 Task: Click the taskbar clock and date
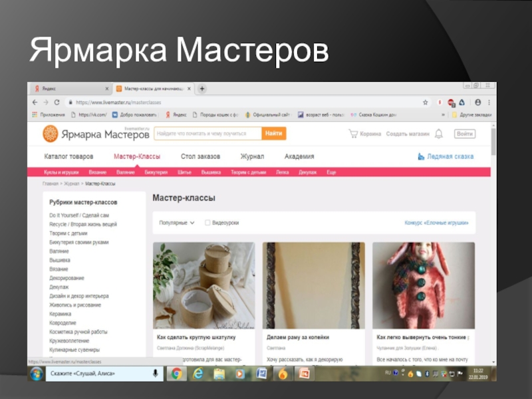click(478, 374)
